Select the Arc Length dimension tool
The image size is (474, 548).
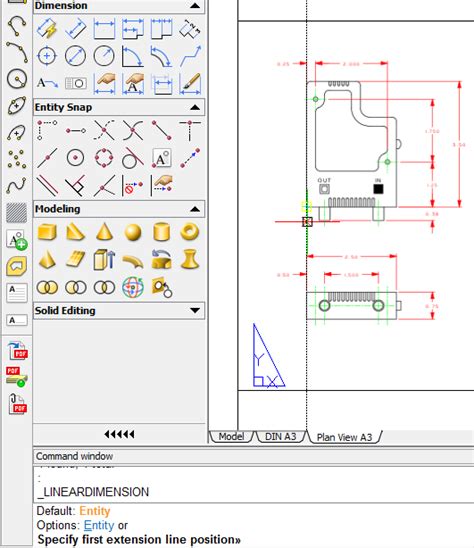pos(161,56)
